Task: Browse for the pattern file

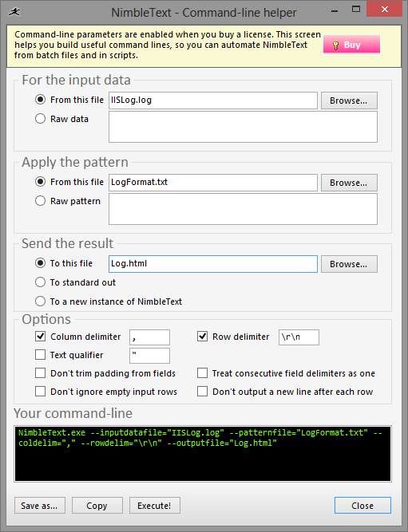Action: pyautogui.click(x=349, y=183)
